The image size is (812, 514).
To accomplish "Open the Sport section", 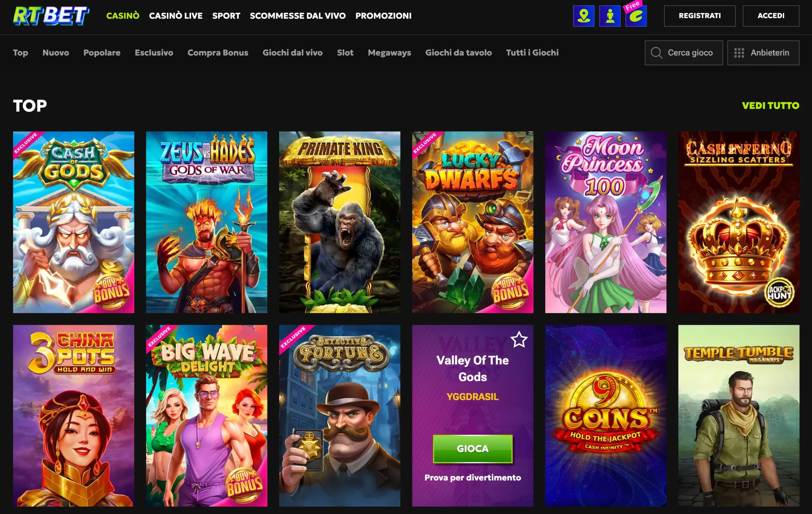I will point(226,16).
